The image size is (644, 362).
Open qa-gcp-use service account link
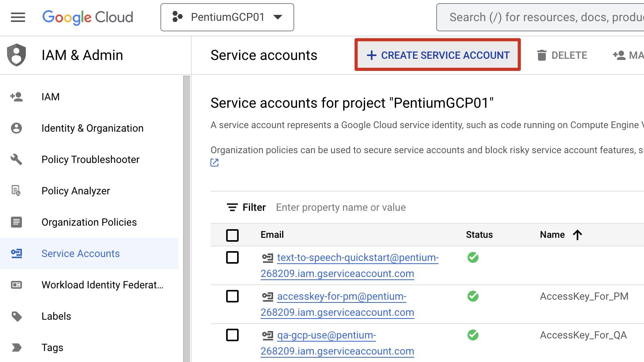coord(337,343)
